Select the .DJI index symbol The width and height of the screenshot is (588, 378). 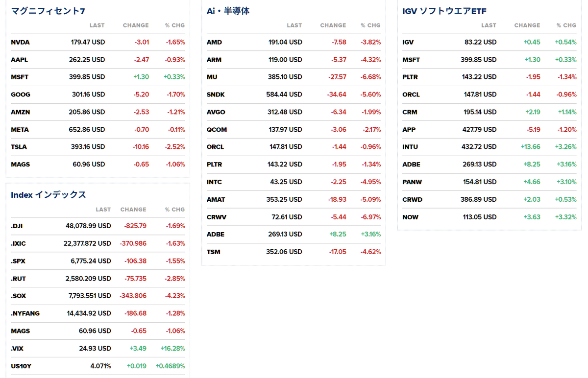tap(17, 226)
